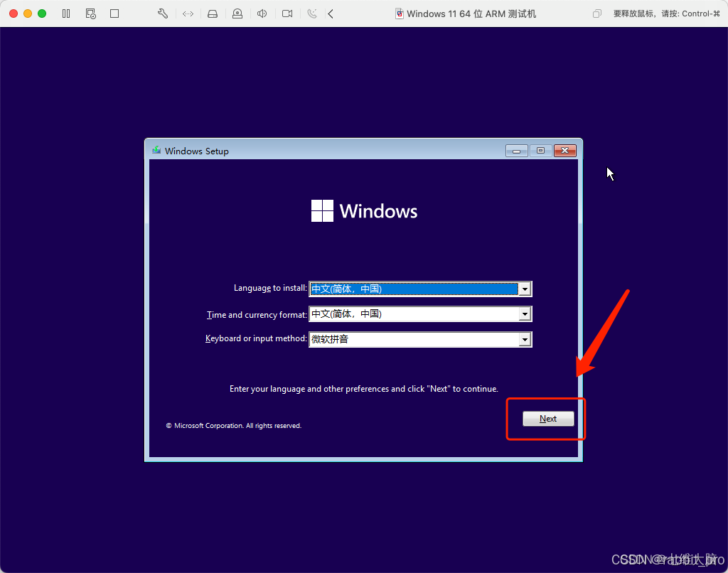Viewport: 728px width, 573px height.
Task: Click the Time and currency format label
Action: (257, 315)
